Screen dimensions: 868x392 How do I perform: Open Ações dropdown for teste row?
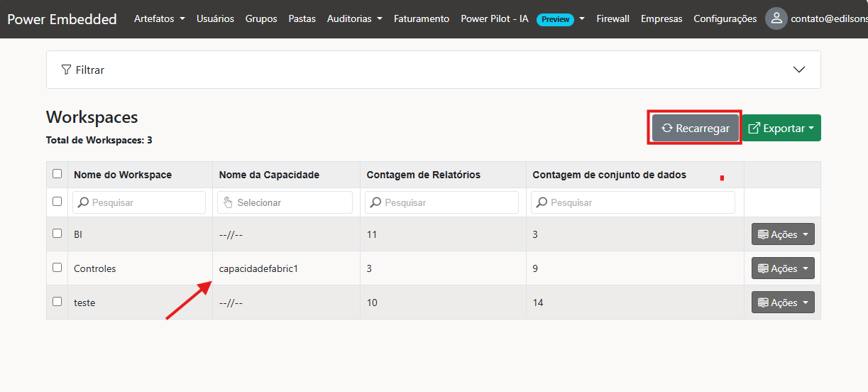coord(783,303)
